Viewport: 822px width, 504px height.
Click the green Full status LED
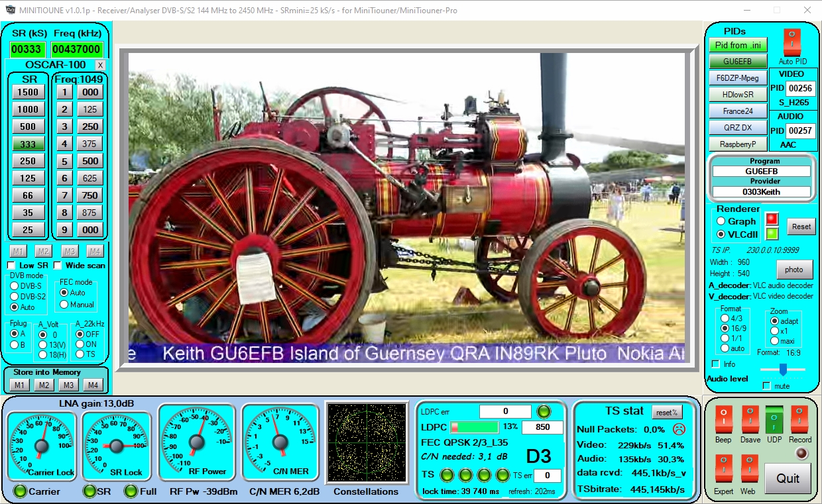(131, 491)
